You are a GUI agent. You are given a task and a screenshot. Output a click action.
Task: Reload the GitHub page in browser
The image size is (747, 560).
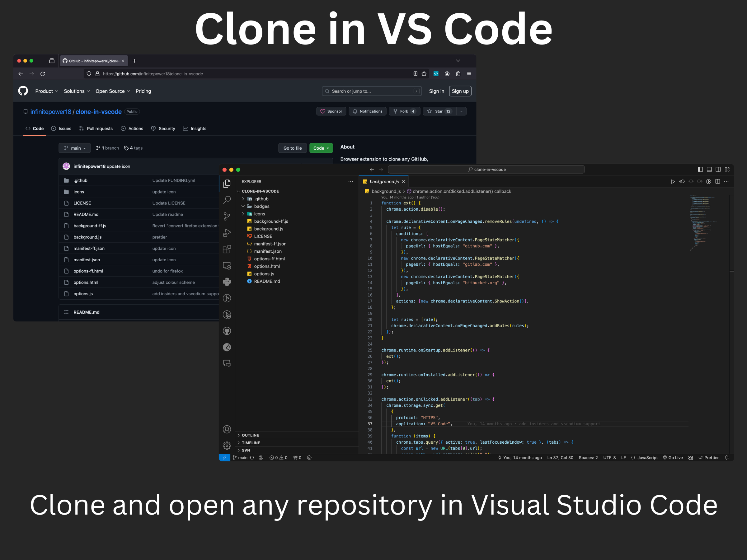tap(43, 74)
